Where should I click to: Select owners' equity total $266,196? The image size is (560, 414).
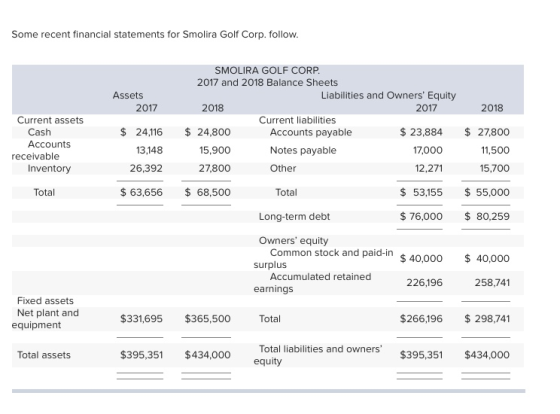point(421,319)
